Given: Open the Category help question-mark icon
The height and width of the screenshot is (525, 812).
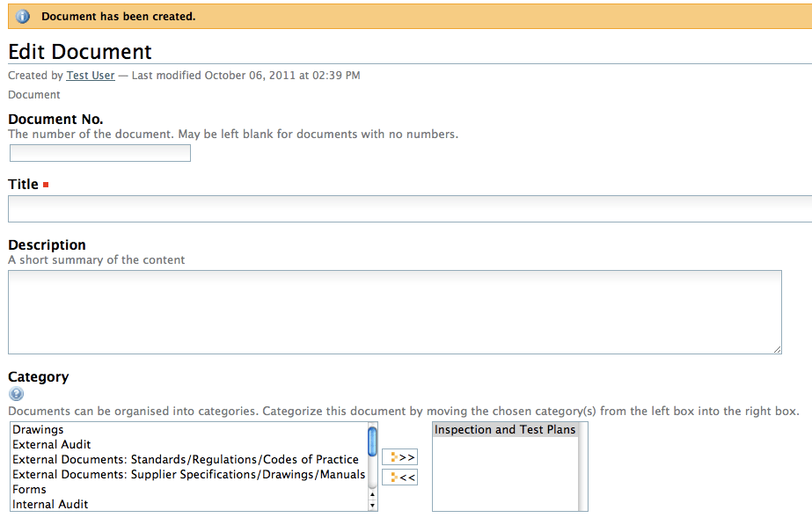Looking at the screenshot, I should [x=16, y=394].
